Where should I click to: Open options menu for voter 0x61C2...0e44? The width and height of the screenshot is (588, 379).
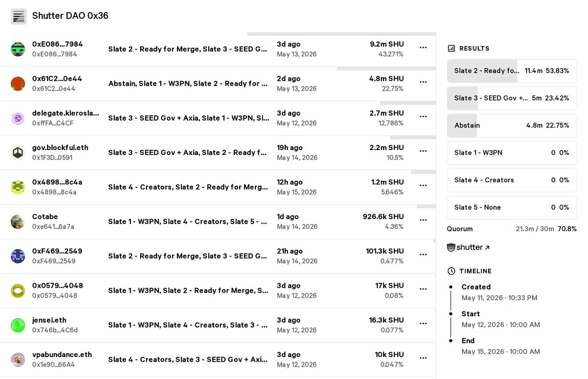423,82
